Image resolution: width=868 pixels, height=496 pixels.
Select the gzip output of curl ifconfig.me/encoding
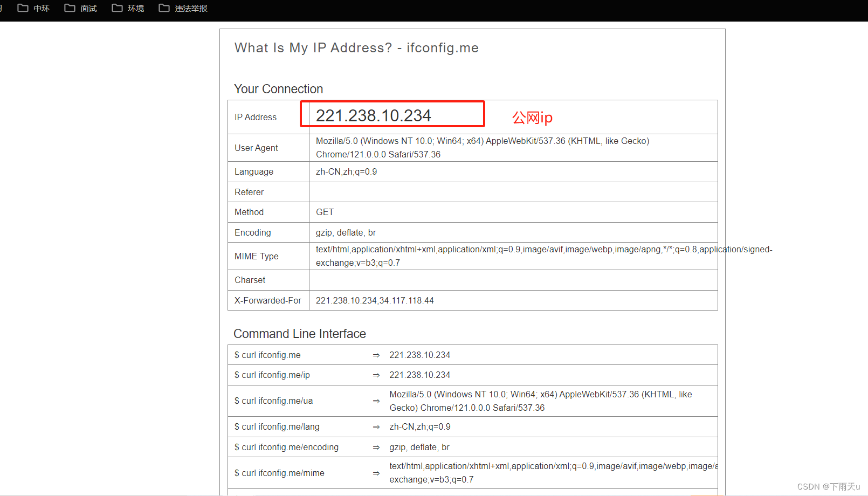[x=419, y=447]
